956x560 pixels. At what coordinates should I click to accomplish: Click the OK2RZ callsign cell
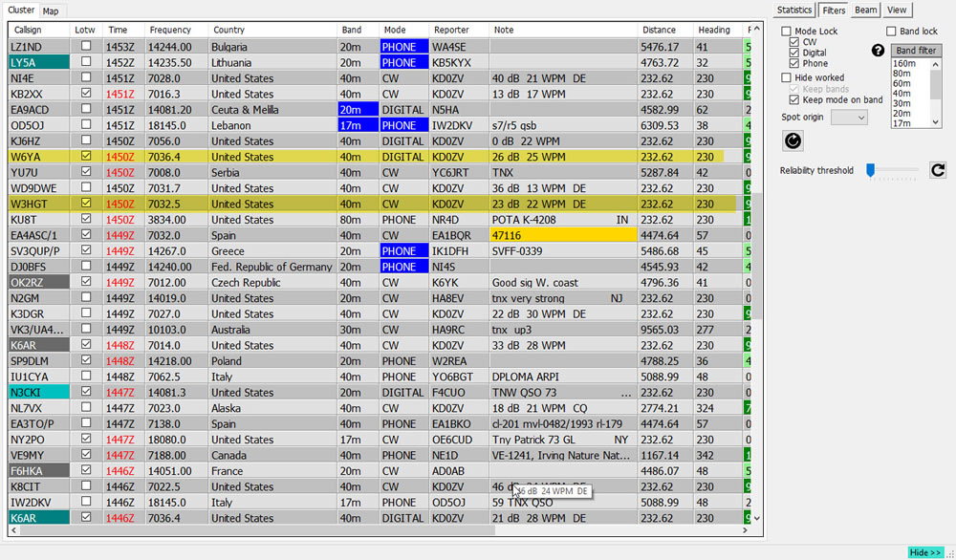pyautogui.click(x=39, y=282)
